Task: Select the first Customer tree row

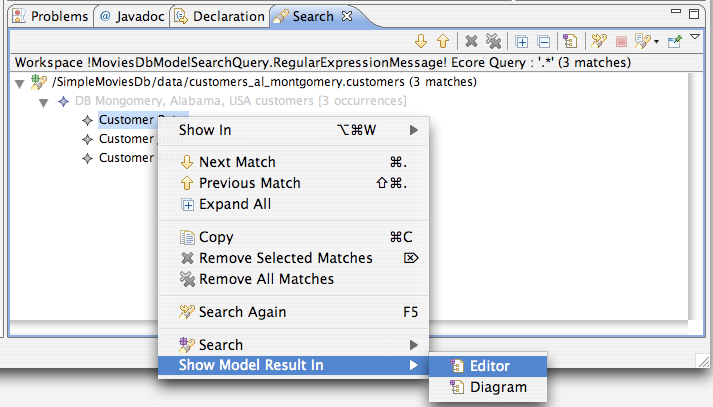Action: click(x=143, y=120)
